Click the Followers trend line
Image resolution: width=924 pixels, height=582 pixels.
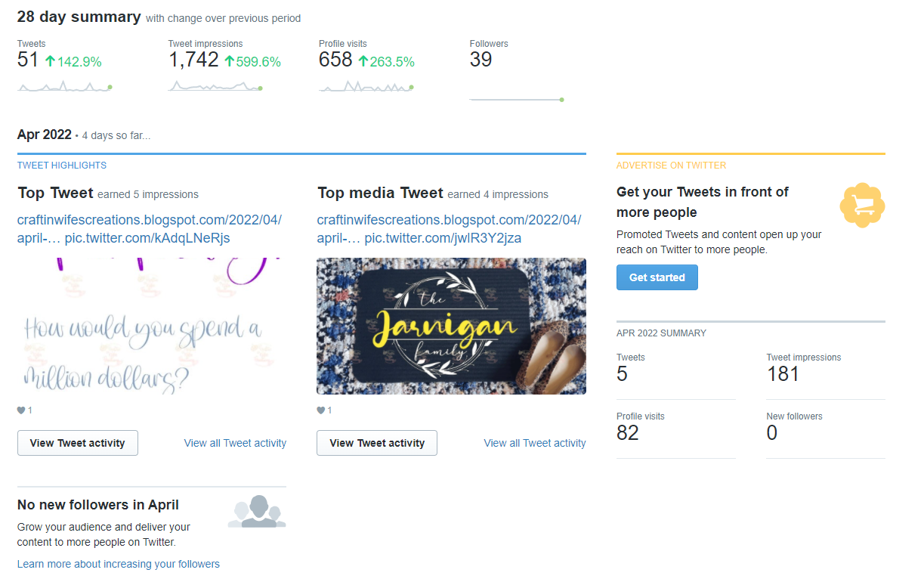[x=517, y=99]
